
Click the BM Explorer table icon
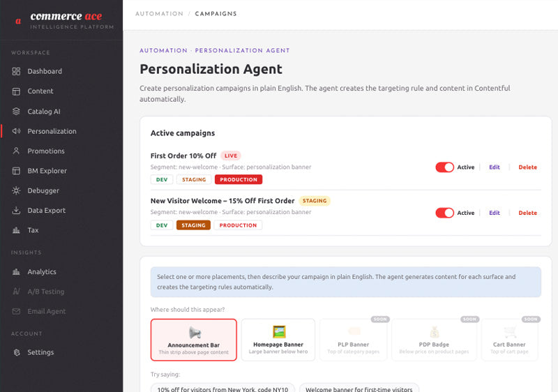point(16,171)
